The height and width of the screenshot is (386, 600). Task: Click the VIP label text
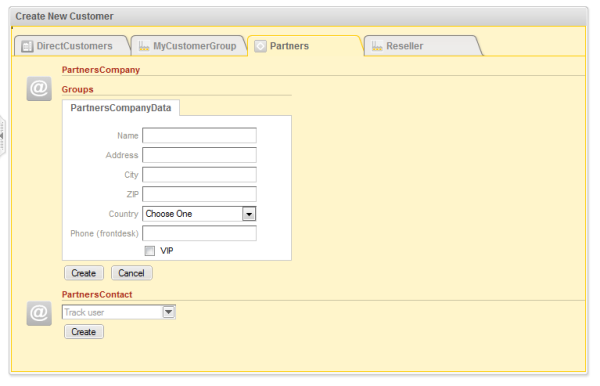pos(167,251)
